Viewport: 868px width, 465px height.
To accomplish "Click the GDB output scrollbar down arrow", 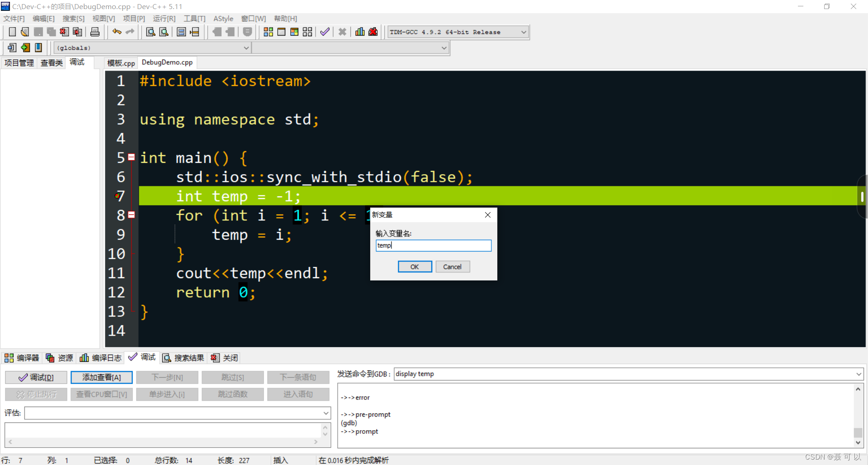I will tap(858, 443).
